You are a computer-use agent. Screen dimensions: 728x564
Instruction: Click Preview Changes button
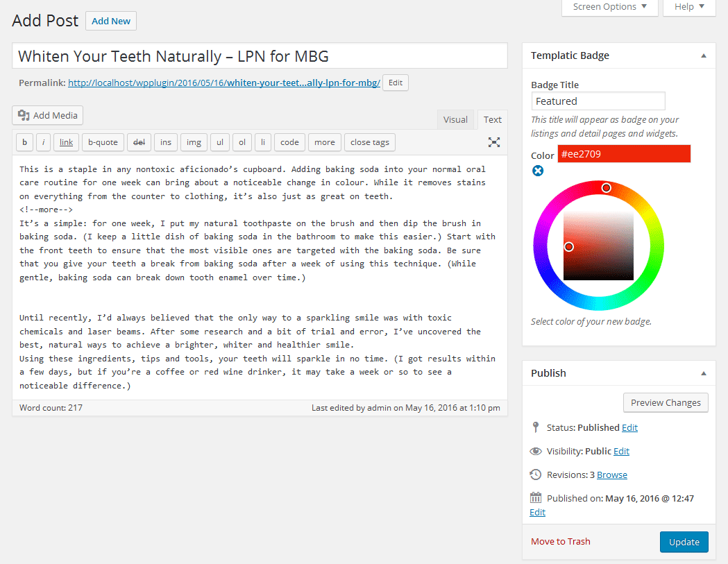(x=666, y=402)
